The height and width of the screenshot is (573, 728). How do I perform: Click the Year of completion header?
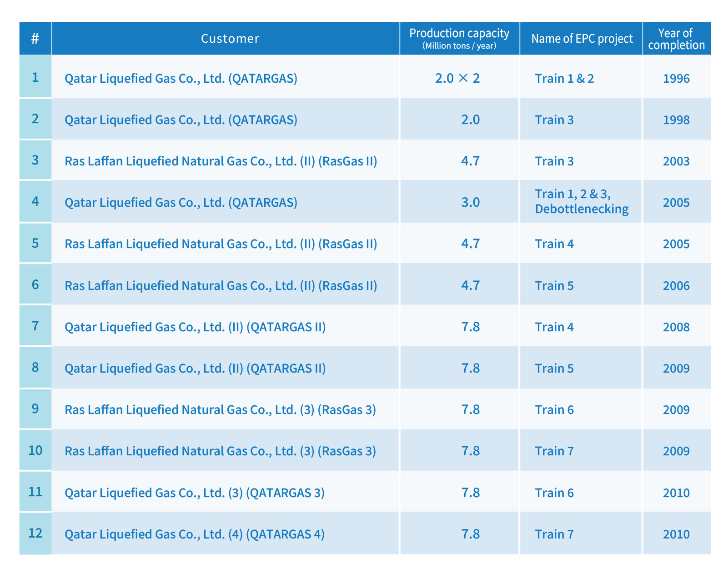[677, 39]
